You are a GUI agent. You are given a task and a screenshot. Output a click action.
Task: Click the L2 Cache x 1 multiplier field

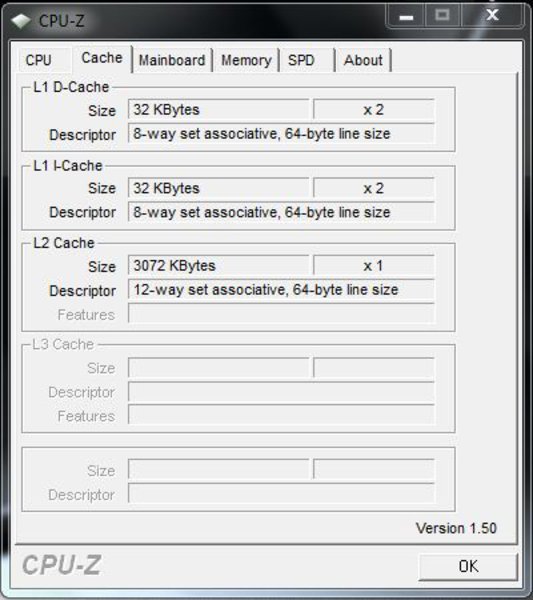[x=373, y=266]
